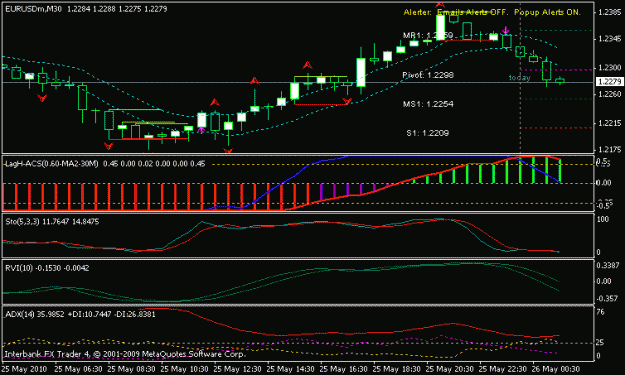625x375 pixels.
Task: Click the MR1 level label
Action: coord(428,35)
